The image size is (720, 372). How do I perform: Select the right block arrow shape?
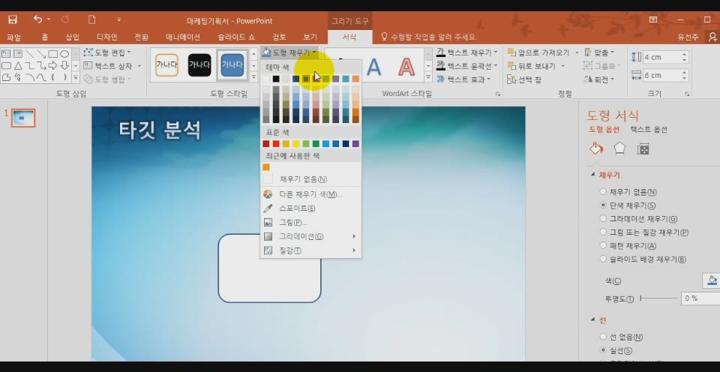(53, 66)
